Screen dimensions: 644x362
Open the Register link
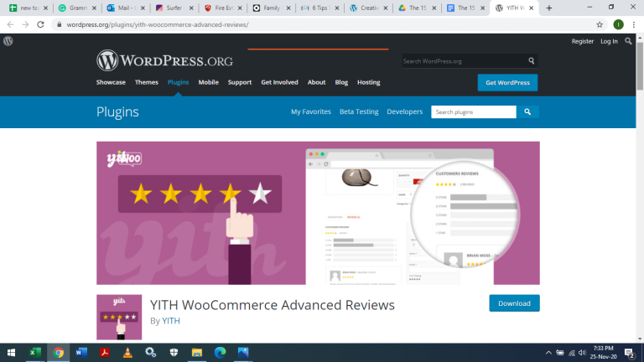tap(583, 41)
